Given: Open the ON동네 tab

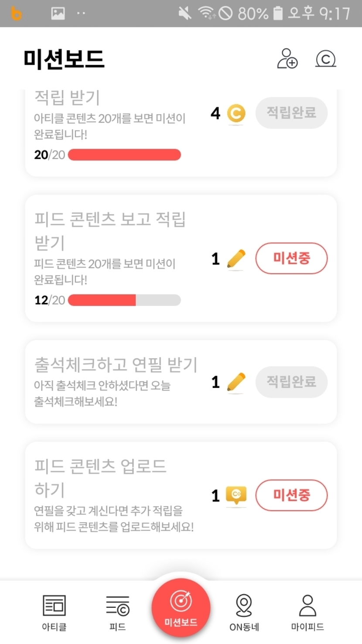Looking at the screenshot, I should tap(244, 612).
